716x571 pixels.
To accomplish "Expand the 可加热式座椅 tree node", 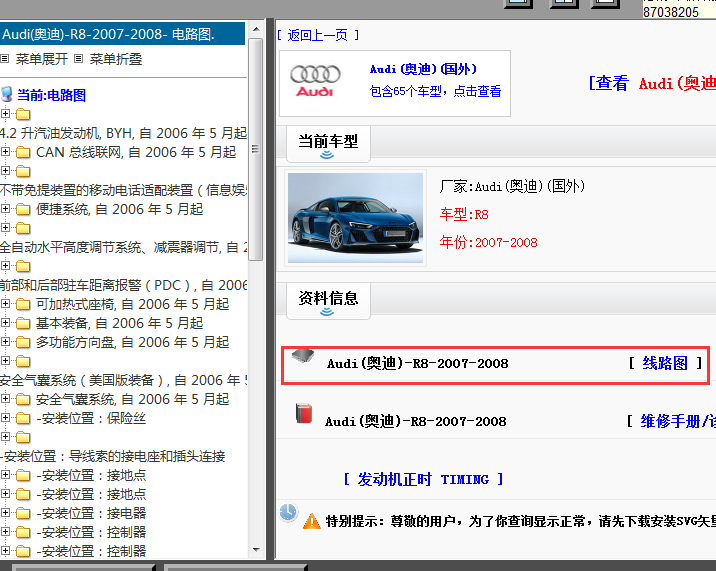I will pyautogui.click(x=5, y=303).
